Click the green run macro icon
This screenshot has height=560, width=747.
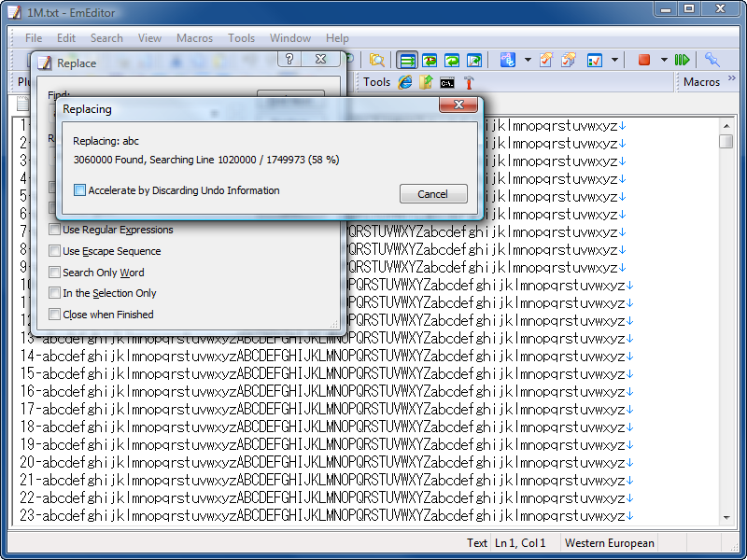[682, 60]
